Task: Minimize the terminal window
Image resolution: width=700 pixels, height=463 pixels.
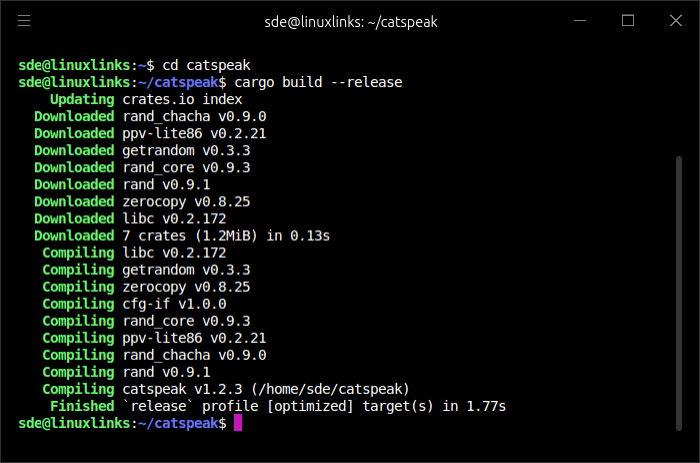Action: tap(580, 21)
